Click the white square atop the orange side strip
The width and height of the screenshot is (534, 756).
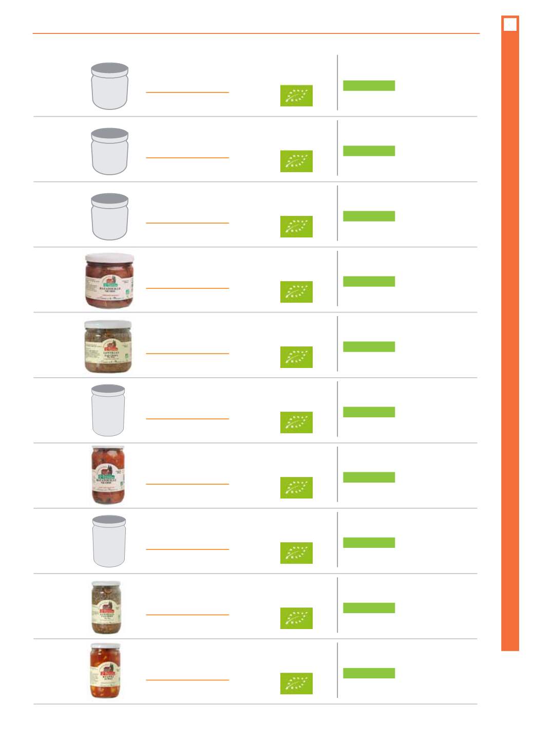pos(510,24)
